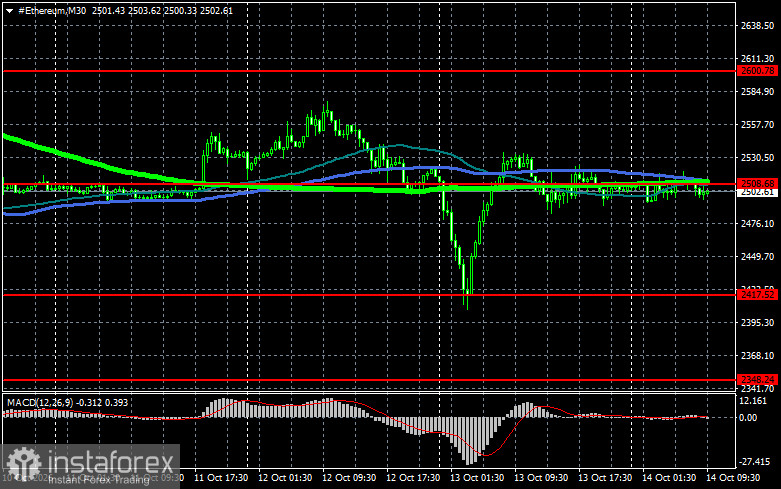Viewport: 781px width, 489px height.
Task: Select the 2395.30 price scale value
Action: pyautogui.click(x=757, y=323)
